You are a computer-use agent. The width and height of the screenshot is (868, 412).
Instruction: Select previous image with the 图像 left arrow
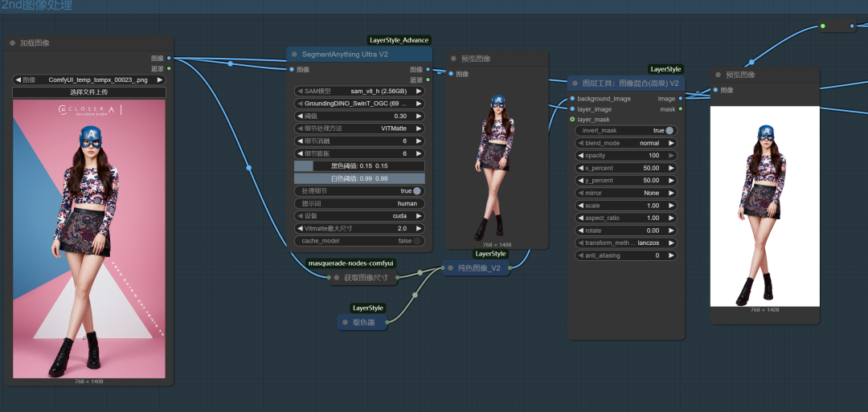pos(18,80)
